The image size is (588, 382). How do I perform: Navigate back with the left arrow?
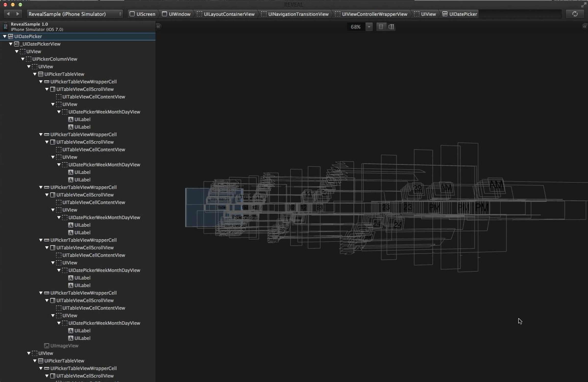tap(8, 14)
